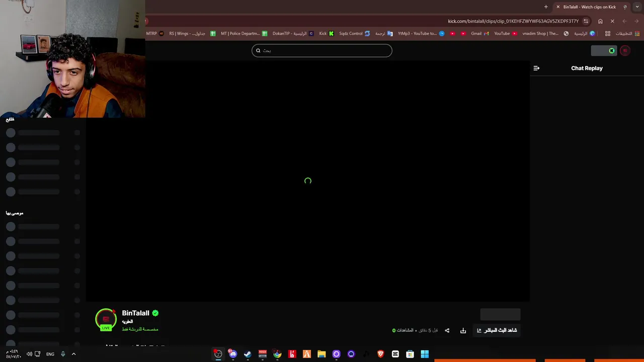Open the green category link under the clip title

click(140, 329)
